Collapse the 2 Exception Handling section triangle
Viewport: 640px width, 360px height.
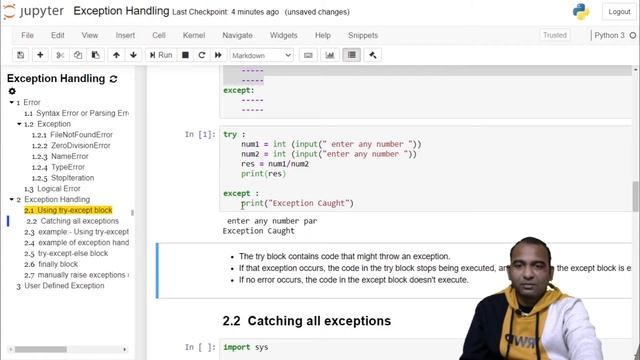(11, 199)
